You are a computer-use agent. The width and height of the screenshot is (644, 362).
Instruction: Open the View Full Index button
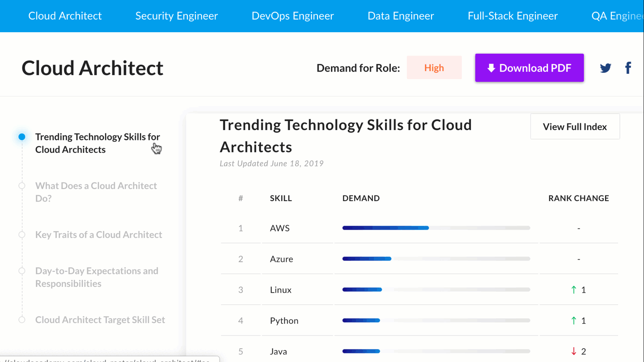click(x=575, y=126)
